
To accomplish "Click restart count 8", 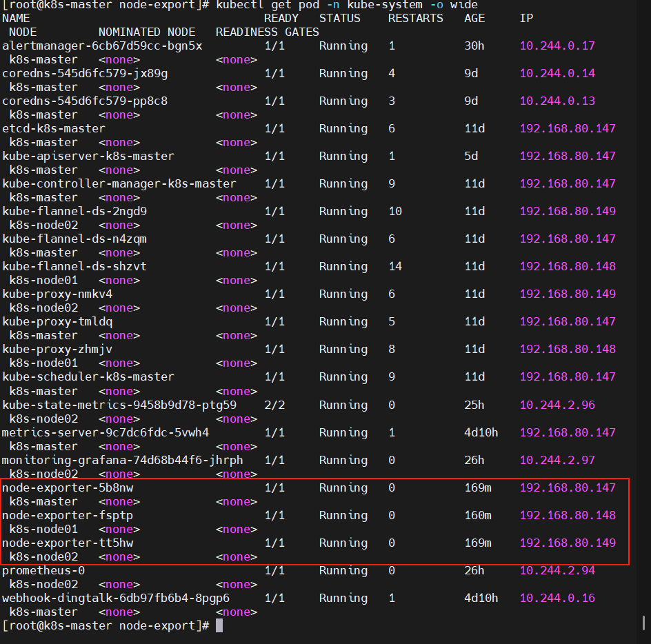I will coord(392,349).
